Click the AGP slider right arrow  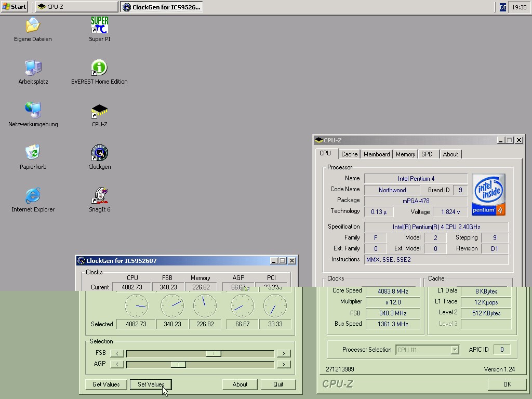coord(283,364)
